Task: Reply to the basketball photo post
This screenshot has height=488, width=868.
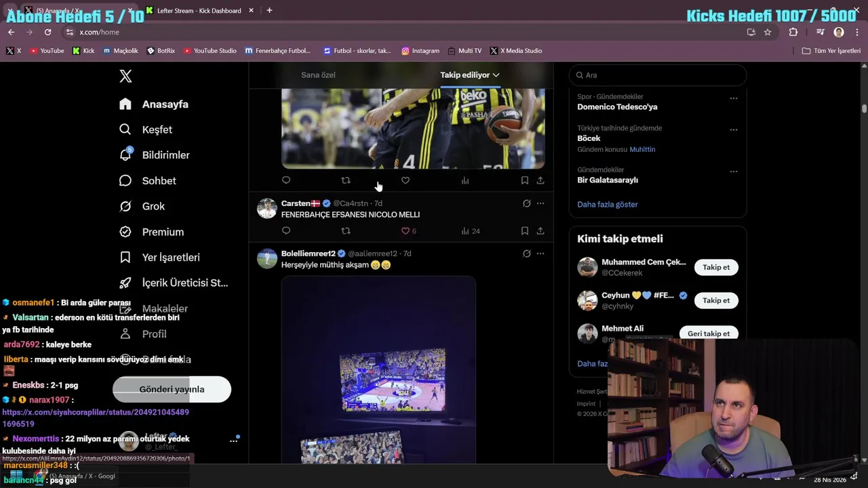Action: 286,180
